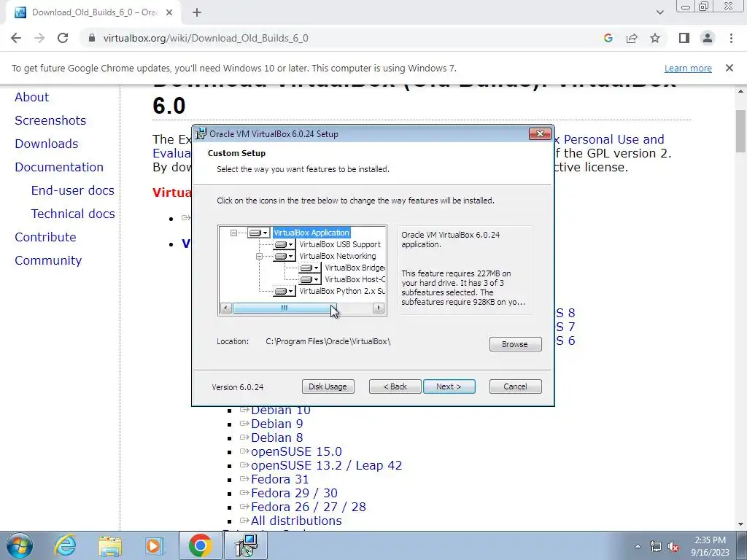This screenshot has height=560, width=747.
Task: Click the Chrome back arrow
Action: [16, 38]
